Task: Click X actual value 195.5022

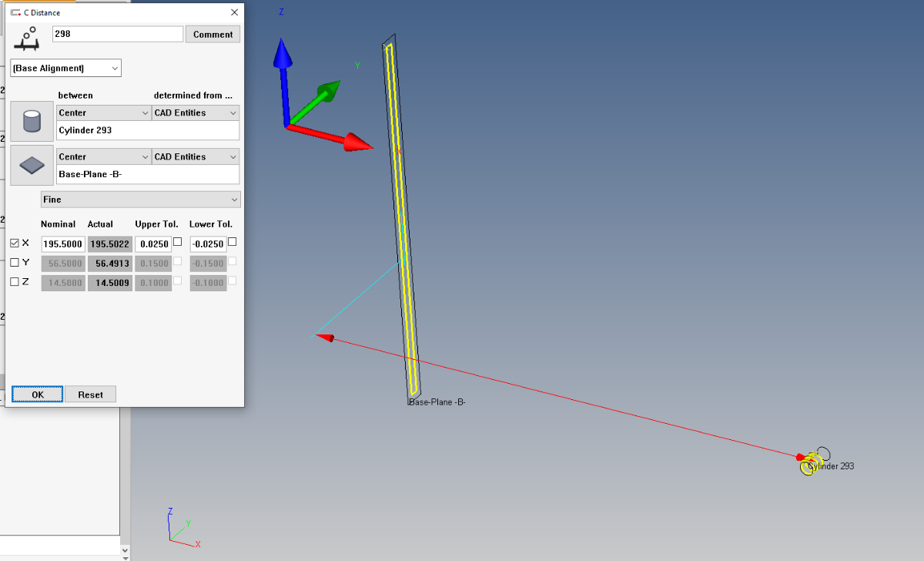Action: coord(109,244)
